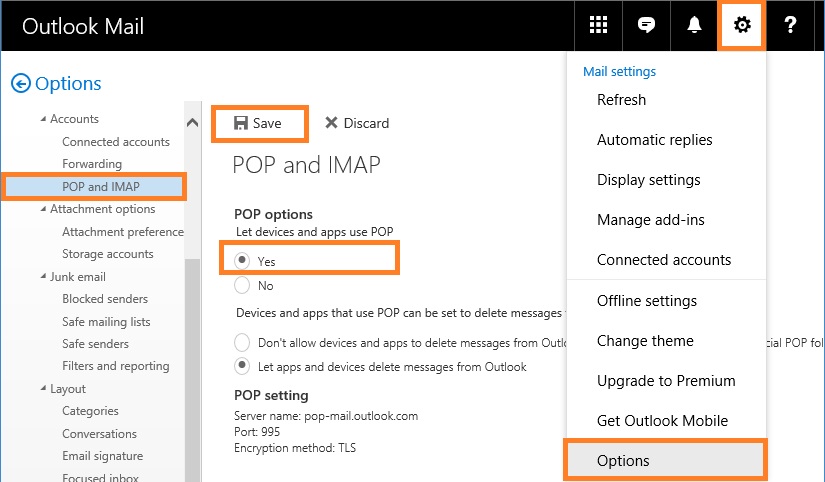The image size is (825, 482).
Task: Open Filters and reporting in the sidebar
Action: [116, 366]
